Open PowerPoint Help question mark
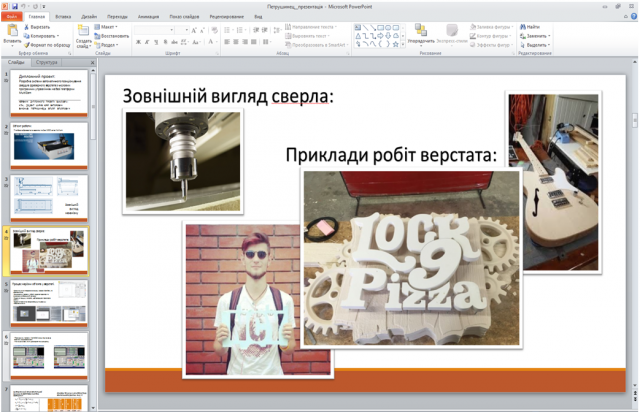The height and width of the screenshot is (412, 640). click(634, 16)
